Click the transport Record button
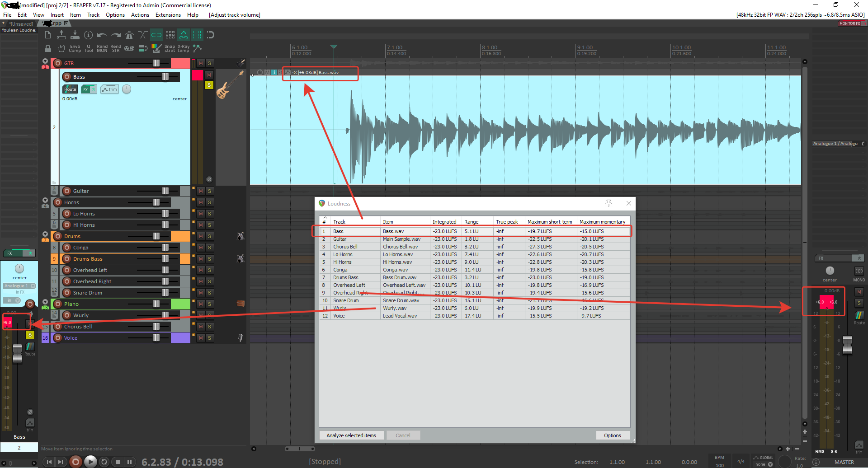The height and width of the screenshot is (468, 868). [x=75, y=462]
